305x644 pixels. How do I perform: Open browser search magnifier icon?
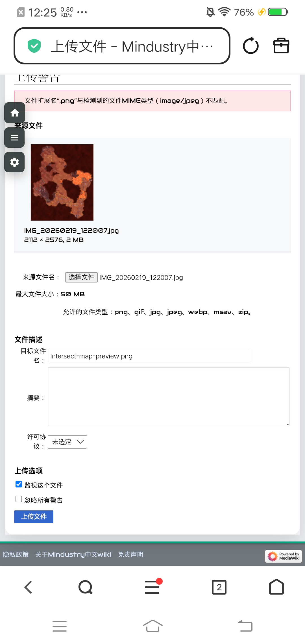[86, 587]
